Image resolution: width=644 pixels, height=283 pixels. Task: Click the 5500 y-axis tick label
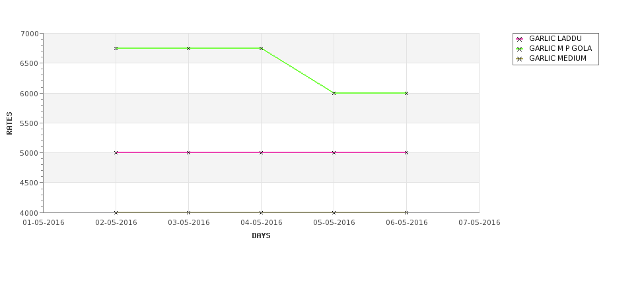pyautogui.click(x=29, y=123)
